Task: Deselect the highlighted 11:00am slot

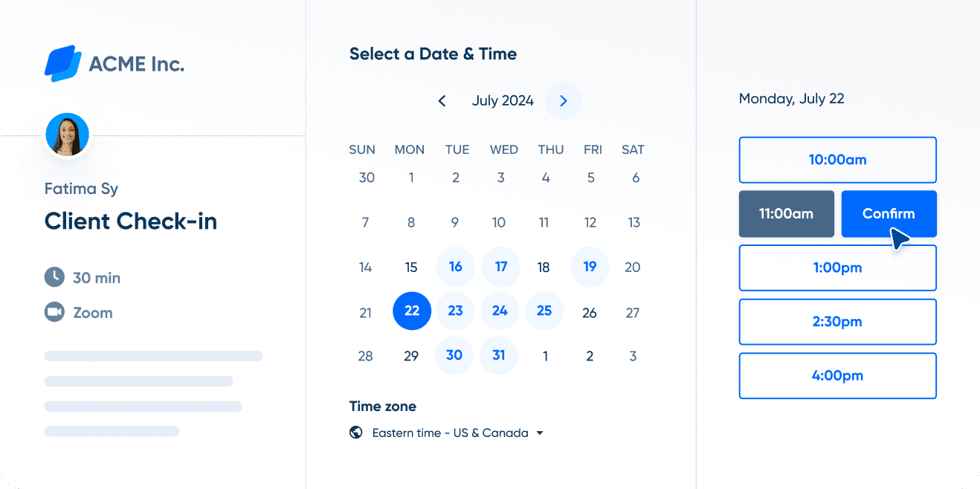Action: (x=786, y=213)
